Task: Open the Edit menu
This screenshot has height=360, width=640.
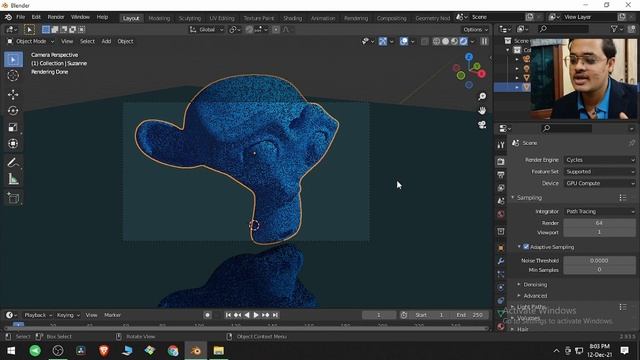Action: (36, 17)
